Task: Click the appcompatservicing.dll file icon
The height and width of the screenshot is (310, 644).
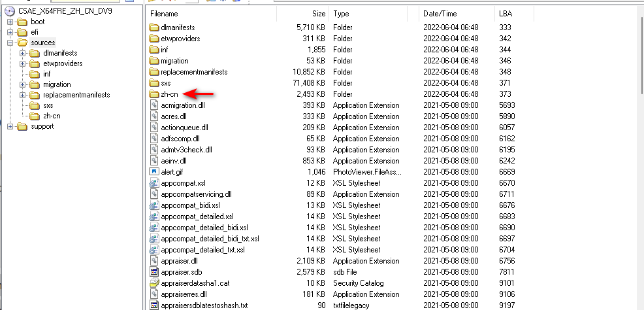Action: coord(154,194)
